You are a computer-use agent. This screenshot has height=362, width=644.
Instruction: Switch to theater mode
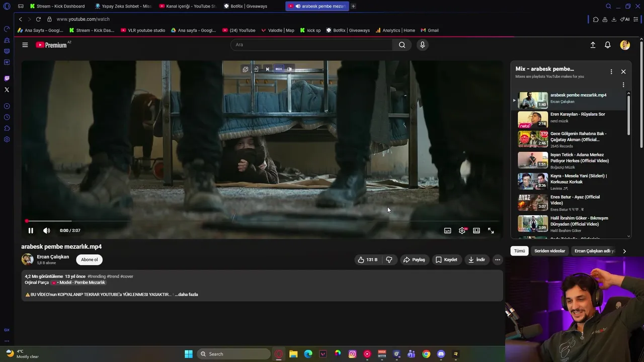(476, 231)
